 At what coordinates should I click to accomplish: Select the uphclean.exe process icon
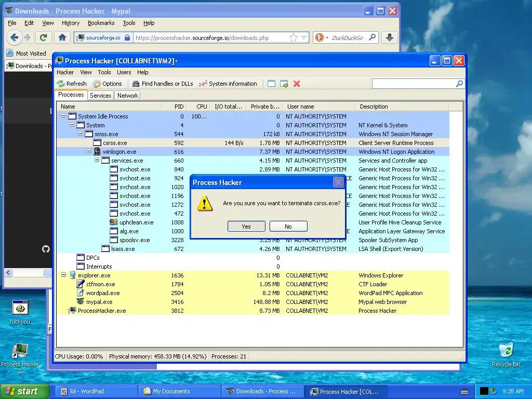[x=114, y=222]
